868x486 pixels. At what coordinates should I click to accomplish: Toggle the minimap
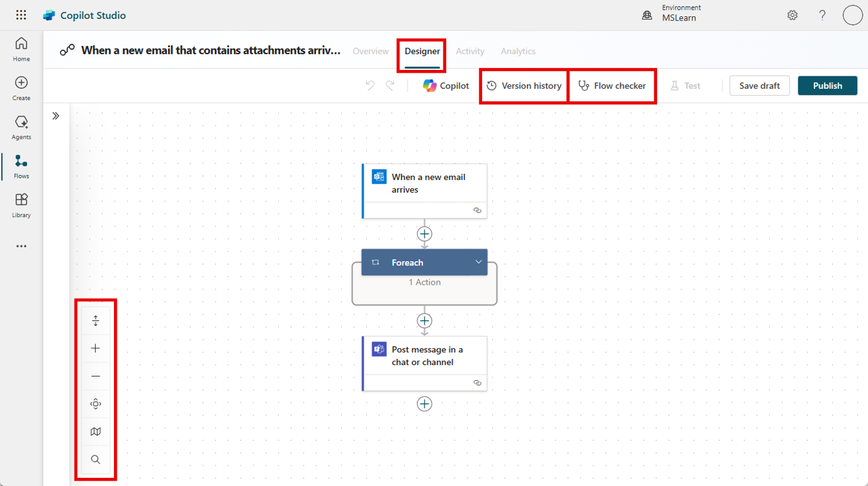(96, 432)
